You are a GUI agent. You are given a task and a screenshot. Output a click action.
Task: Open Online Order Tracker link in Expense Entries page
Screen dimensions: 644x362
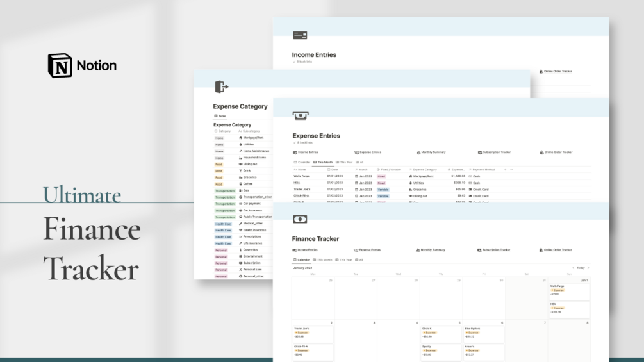click(x=556, y=152)
